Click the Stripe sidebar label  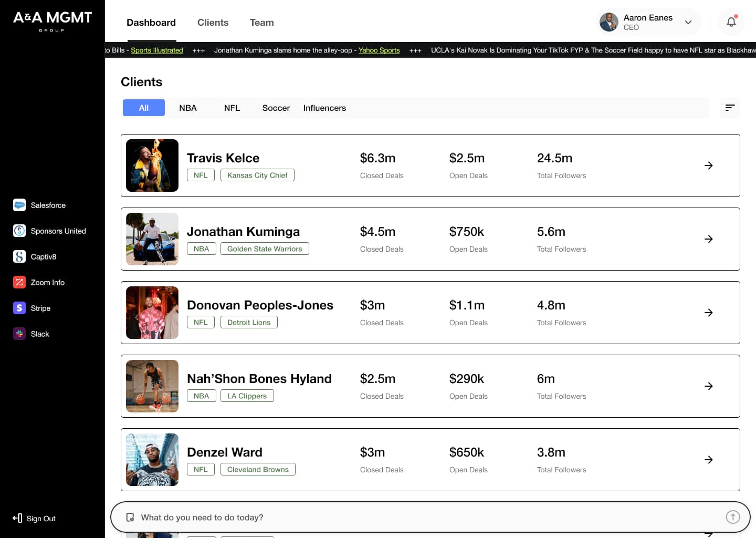41,308
